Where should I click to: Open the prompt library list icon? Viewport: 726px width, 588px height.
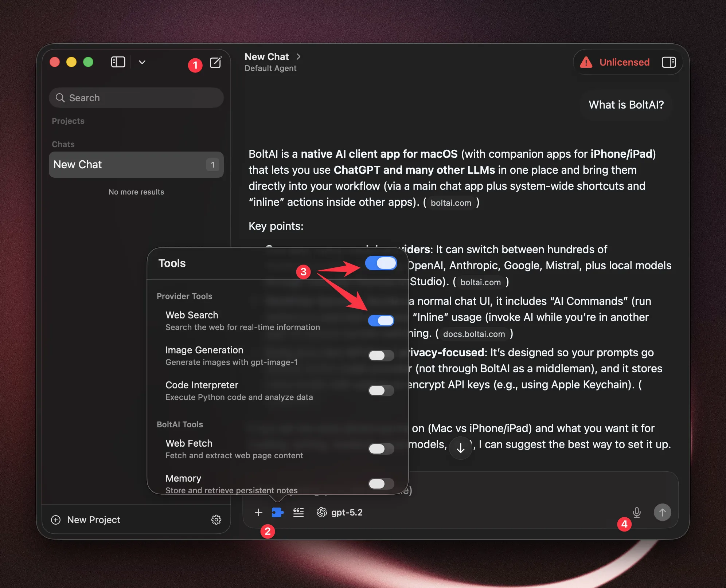[x=298, y=513]
